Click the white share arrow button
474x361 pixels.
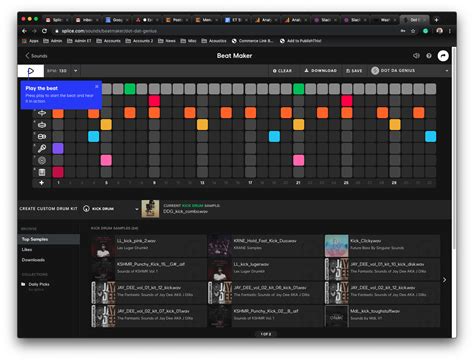click(443, 56)
